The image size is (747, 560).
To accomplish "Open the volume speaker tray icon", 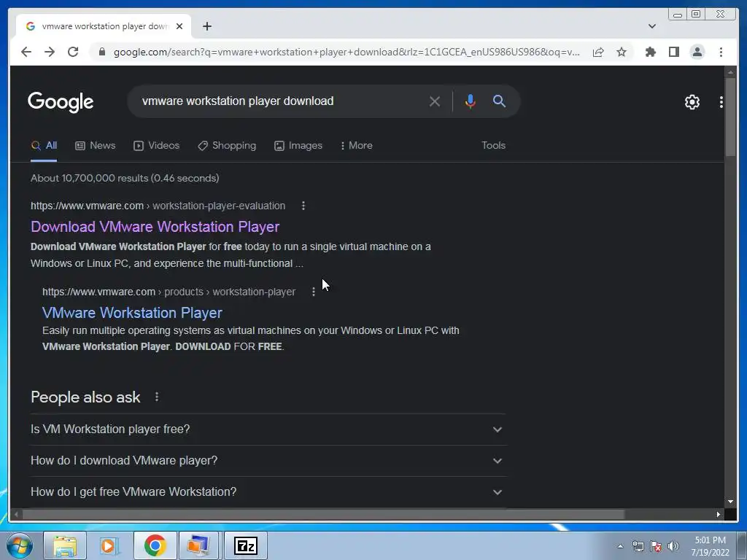I will tap(673, 546).
